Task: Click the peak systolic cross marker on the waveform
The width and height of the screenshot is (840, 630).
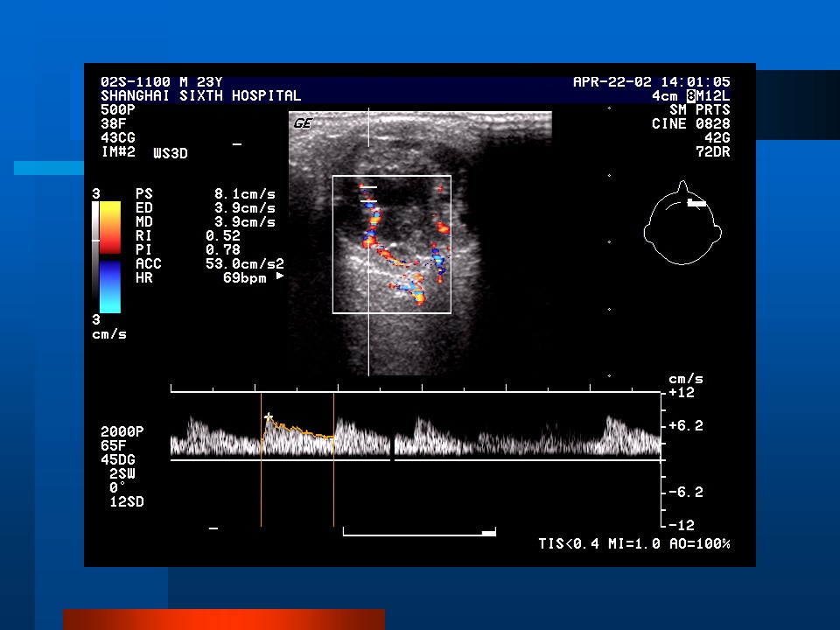Action: click(269, 416)
